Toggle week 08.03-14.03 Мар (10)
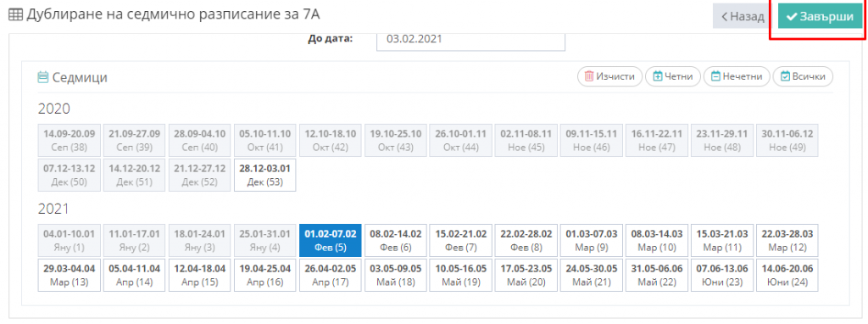This screenshot has width=868, height=324. tap(657, 240)
